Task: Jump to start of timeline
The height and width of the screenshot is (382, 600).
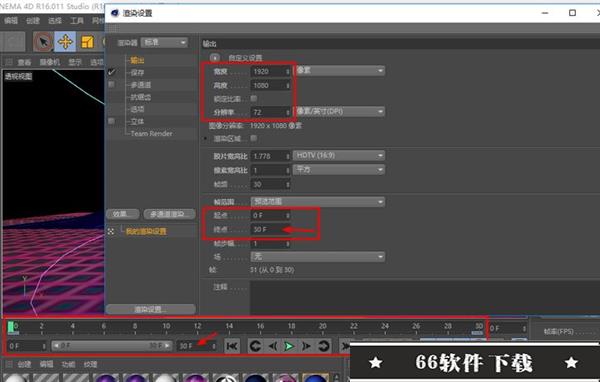Action: tap(232, 346)
